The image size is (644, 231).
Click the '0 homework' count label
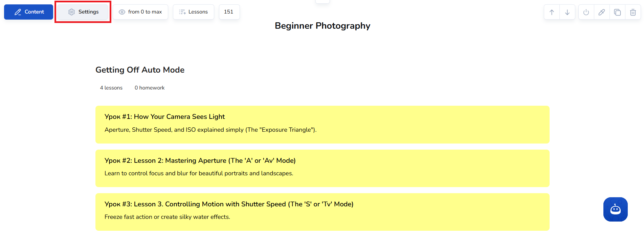[x=150, y=88]
